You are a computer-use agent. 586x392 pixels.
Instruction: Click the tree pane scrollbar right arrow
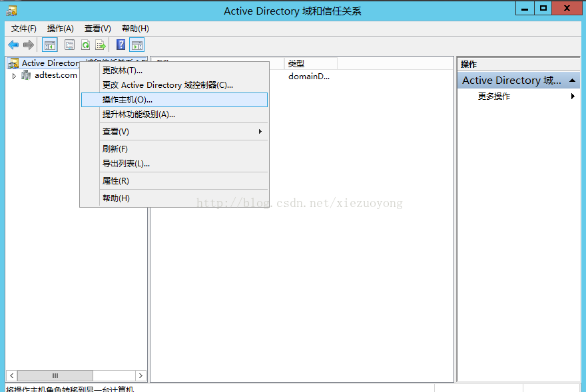point(141,375)
